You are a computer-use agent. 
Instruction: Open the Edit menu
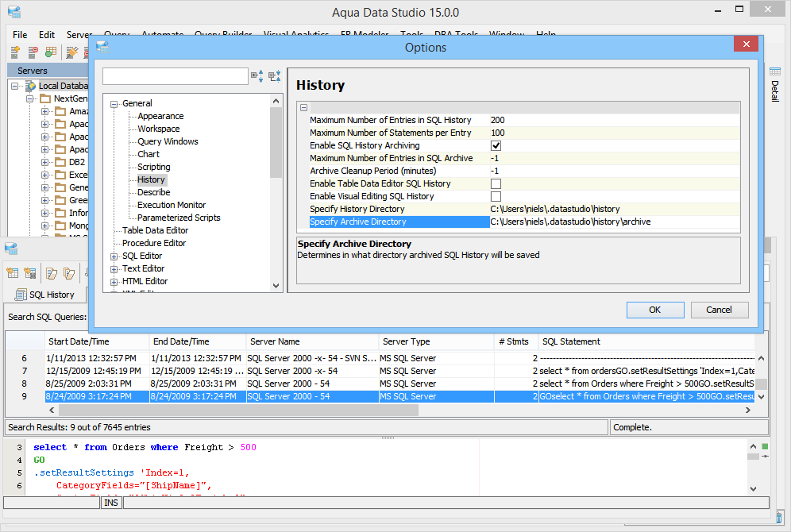(x=46, y=35)
